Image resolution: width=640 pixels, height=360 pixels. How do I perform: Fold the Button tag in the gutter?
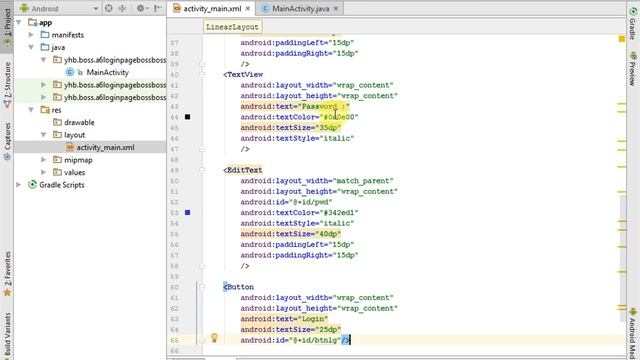pyautogui.click(x=202, y=287)
